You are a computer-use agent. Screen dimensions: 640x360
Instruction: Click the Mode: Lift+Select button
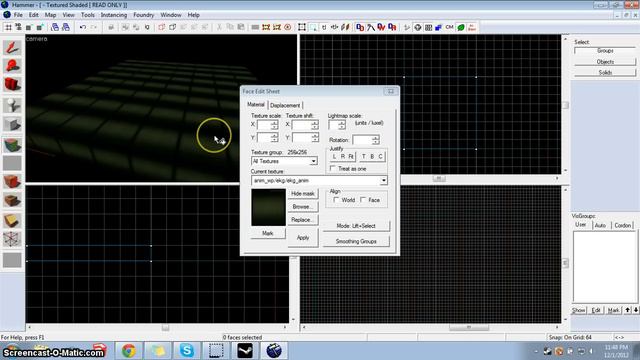click(356, 226)
